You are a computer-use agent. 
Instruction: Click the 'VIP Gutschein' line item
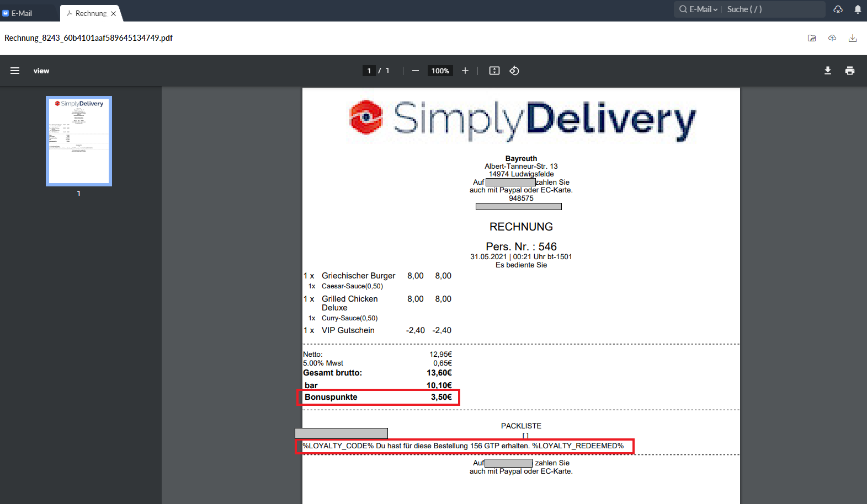click(348, 330)
